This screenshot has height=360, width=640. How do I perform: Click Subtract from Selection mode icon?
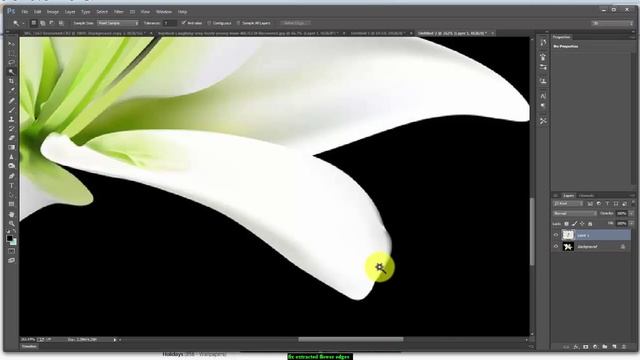(52, 23)
